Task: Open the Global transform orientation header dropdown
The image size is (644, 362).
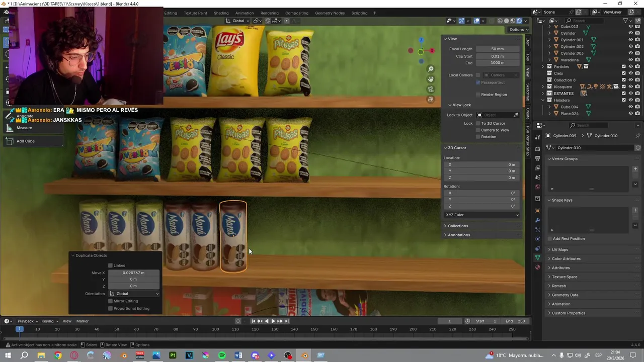Action: (x=238, y=21)
